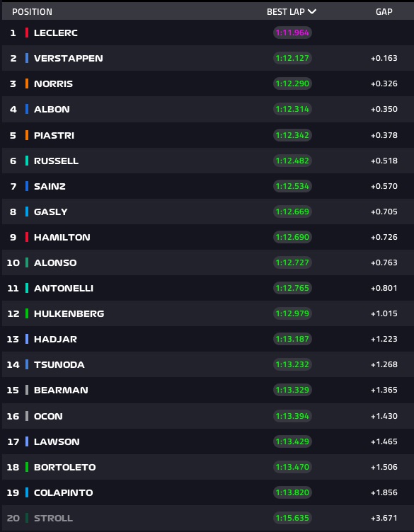Click the red team color bar beside Leclerc
Screen dimensions: 414x532
27,33
